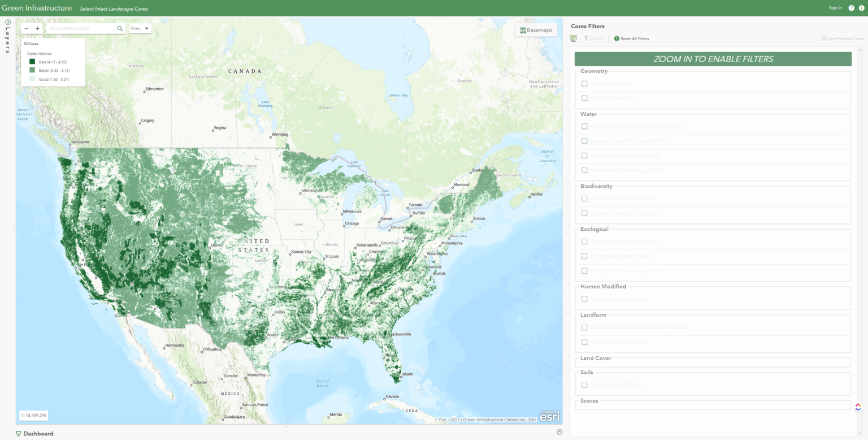Open the Print options dropdown
This screenshot has height=440, width=868.
pyautogui.click(x=147, y=28)
